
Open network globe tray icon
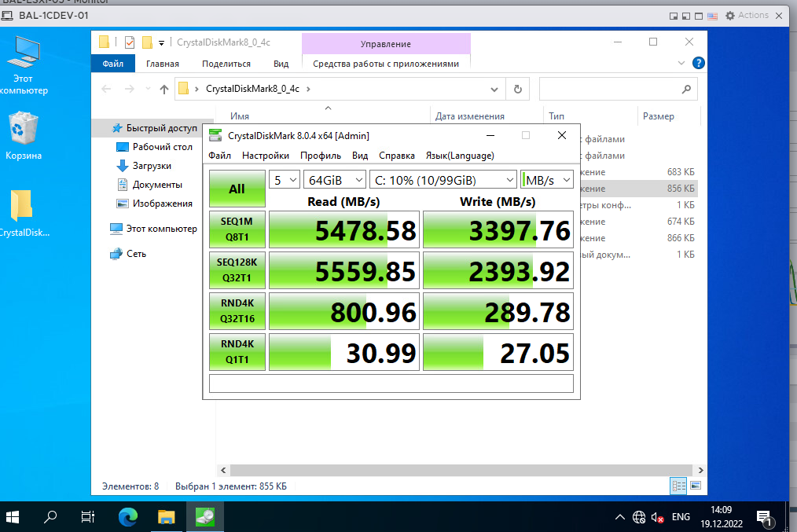[x=639, y=517]
